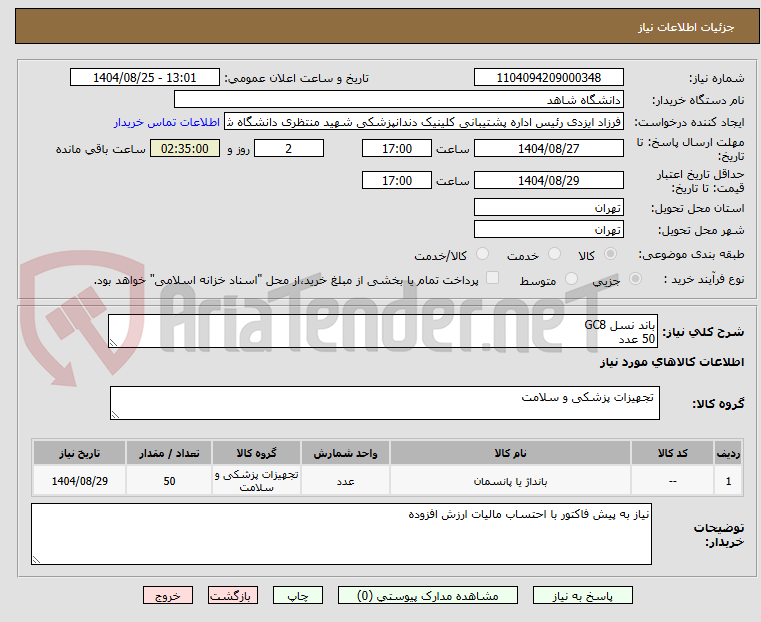
Task: Click the buyer notes text area
Action: [x=341, y=534]
